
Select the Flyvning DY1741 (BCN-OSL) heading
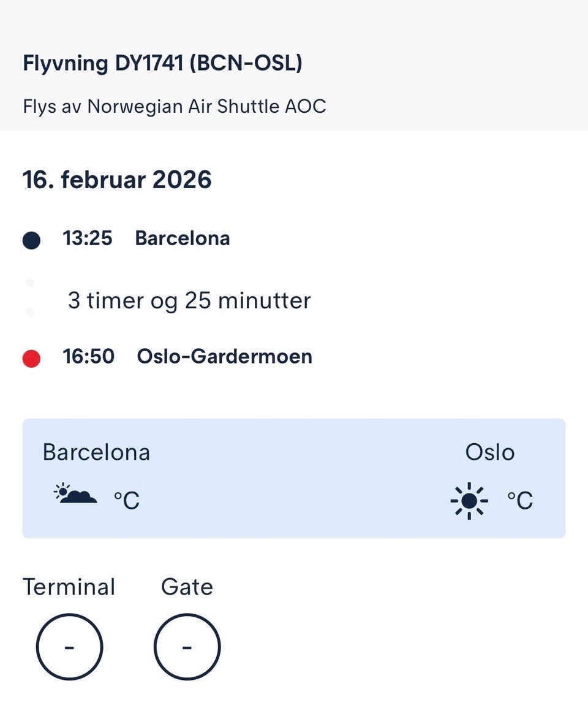162,63
